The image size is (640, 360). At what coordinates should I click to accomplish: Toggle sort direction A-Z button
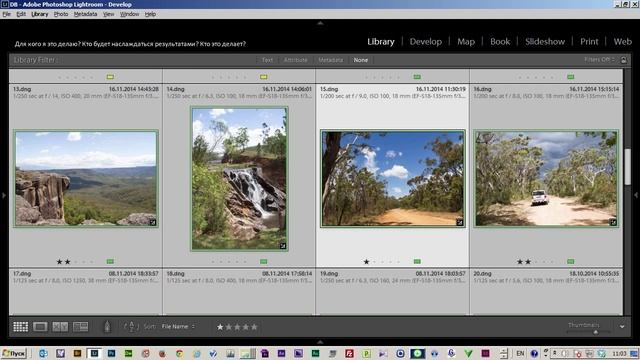coord(131,327)
